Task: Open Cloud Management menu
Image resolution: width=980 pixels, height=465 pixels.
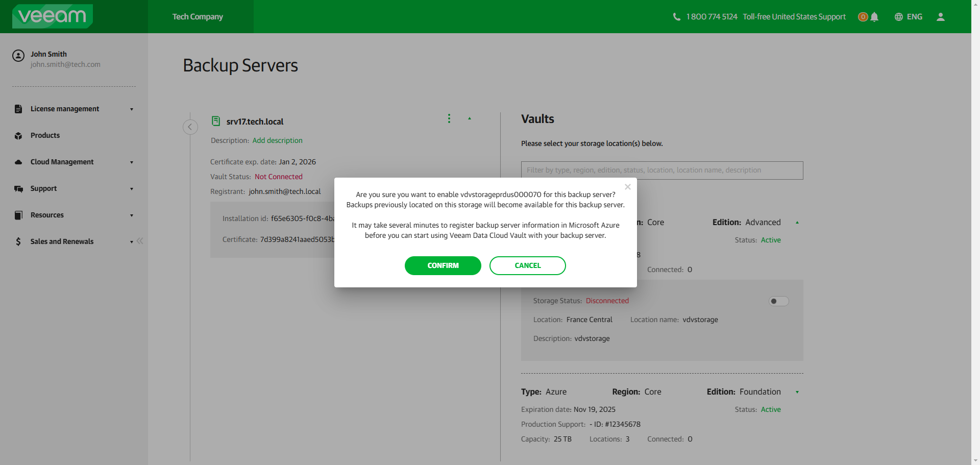Action: (x=62, y=162)
